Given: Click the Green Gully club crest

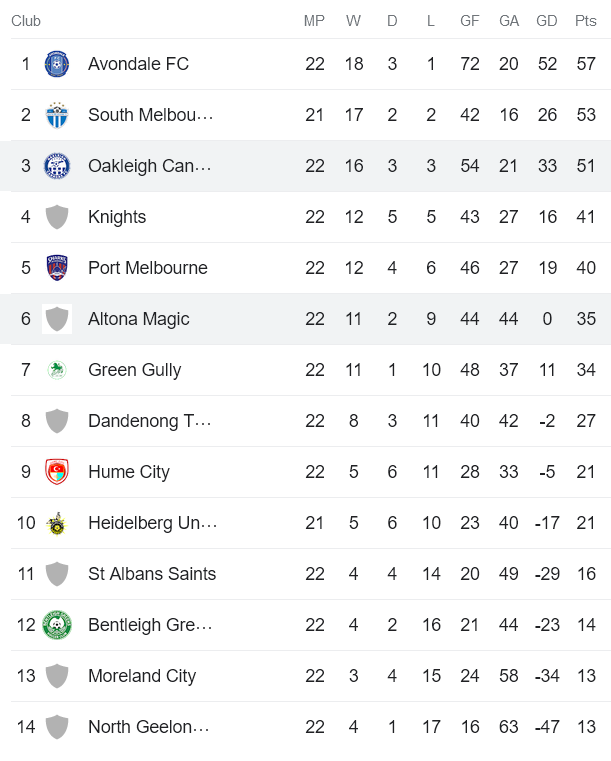Looking at the screenshot, I should (x=57, y=370).
